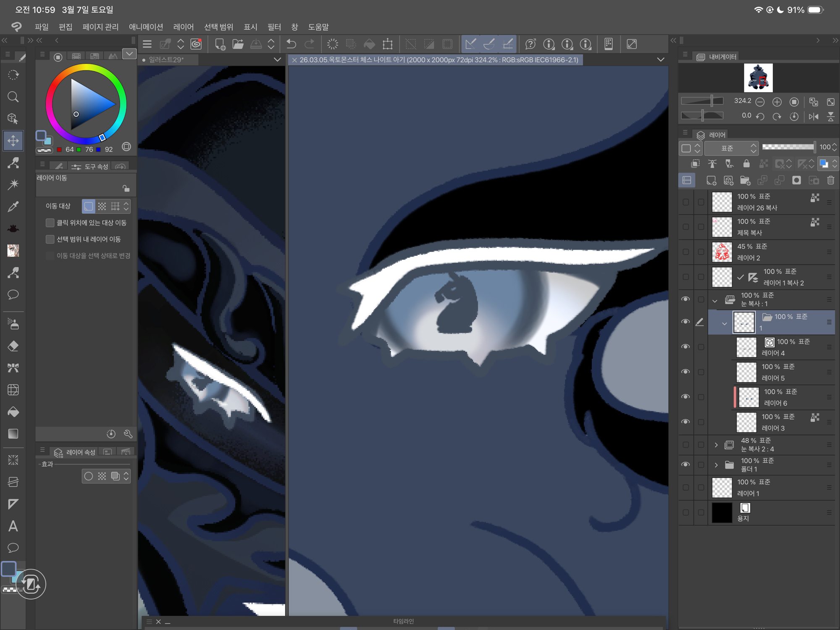
Task: Enable '선택 범위 내 레이어 이동' checkbox
Action: tap(50, 239)
